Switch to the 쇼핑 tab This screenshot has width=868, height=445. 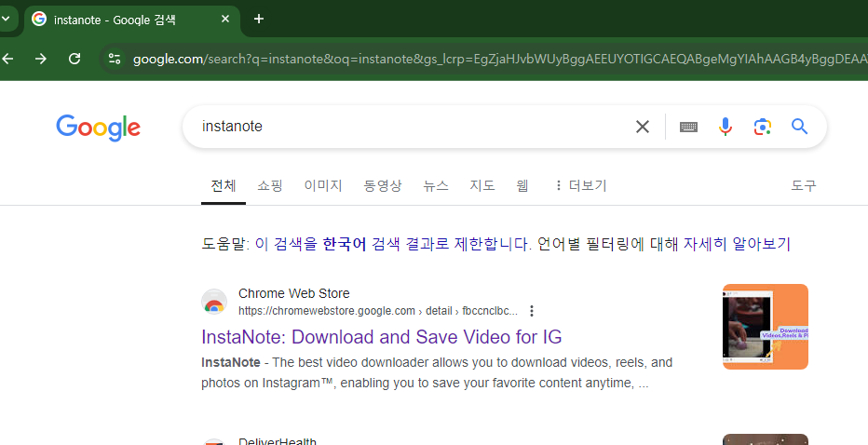tap(270, 186)
